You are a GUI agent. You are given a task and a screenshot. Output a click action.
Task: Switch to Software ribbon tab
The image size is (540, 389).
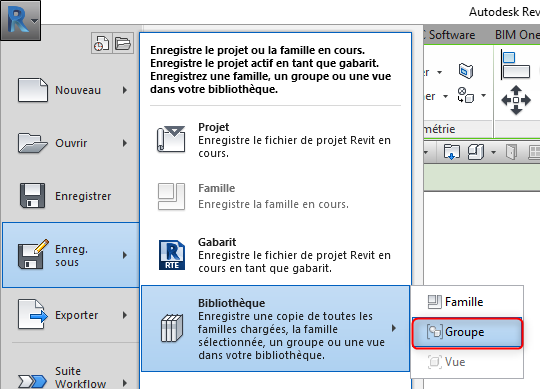451,35
